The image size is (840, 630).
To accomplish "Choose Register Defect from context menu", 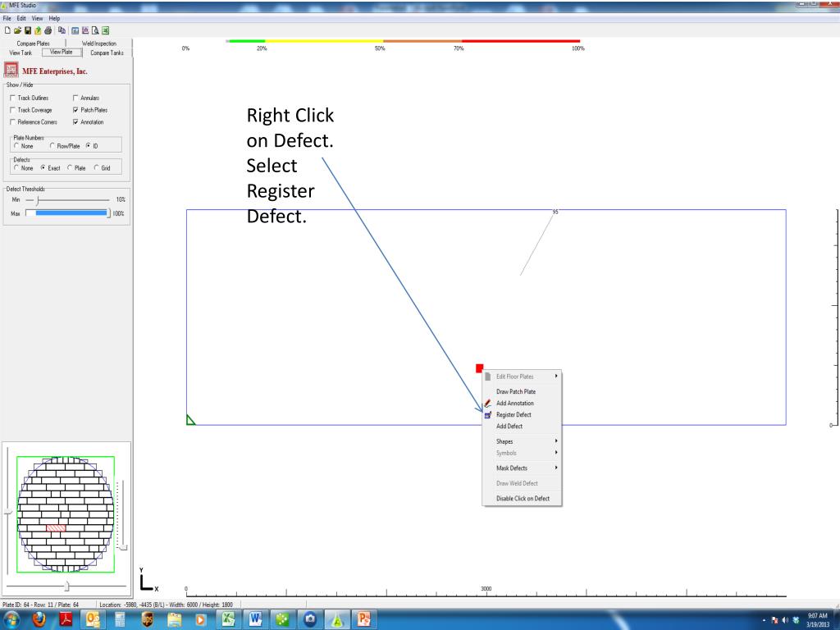I will (x=514, y=415).
